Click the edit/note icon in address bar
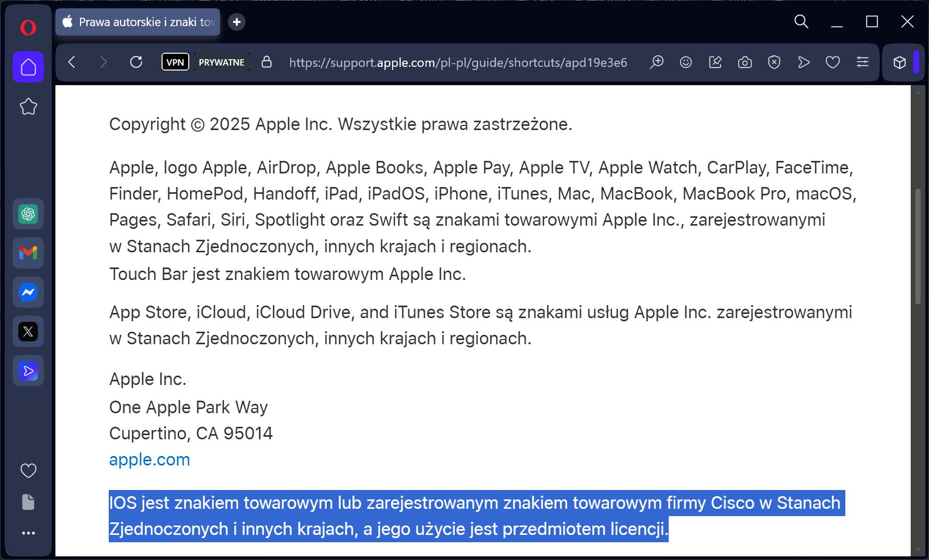The height and width of the screenshot is (560, 929). (715, 62)
